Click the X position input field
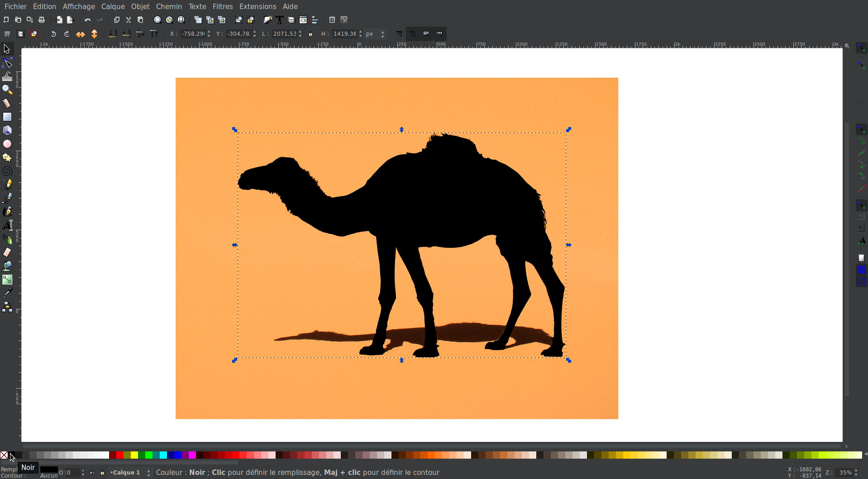 (193, 34)
